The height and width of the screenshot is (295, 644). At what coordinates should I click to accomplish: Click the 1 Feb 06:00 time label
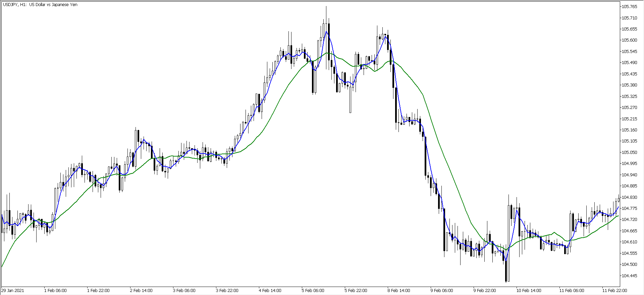click(55, 291)
